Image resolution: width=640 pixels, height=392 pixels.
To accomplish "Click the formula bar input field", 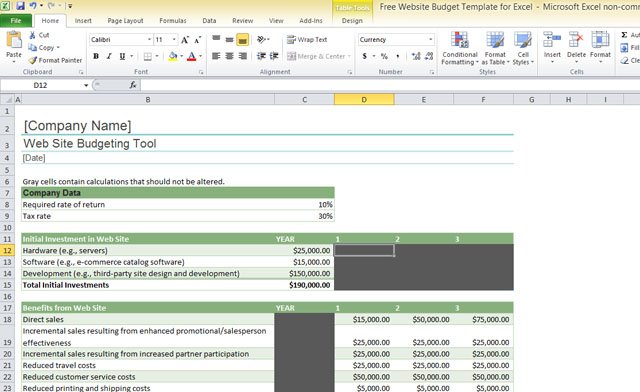I will 390,85.
